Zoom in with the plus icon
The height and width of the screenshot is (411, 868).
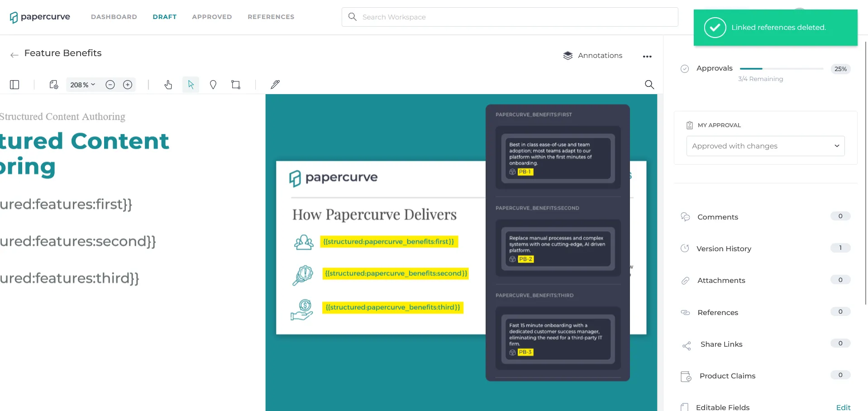coord(128,85)
